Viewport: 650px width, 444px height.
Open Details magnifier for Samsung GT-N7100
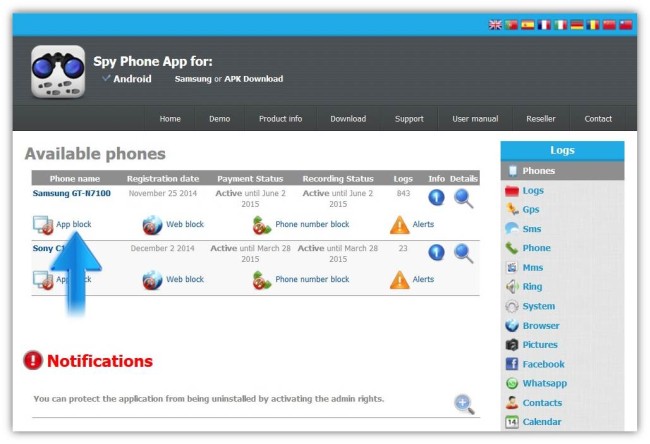pyautogui.click(x=463, y=198)
